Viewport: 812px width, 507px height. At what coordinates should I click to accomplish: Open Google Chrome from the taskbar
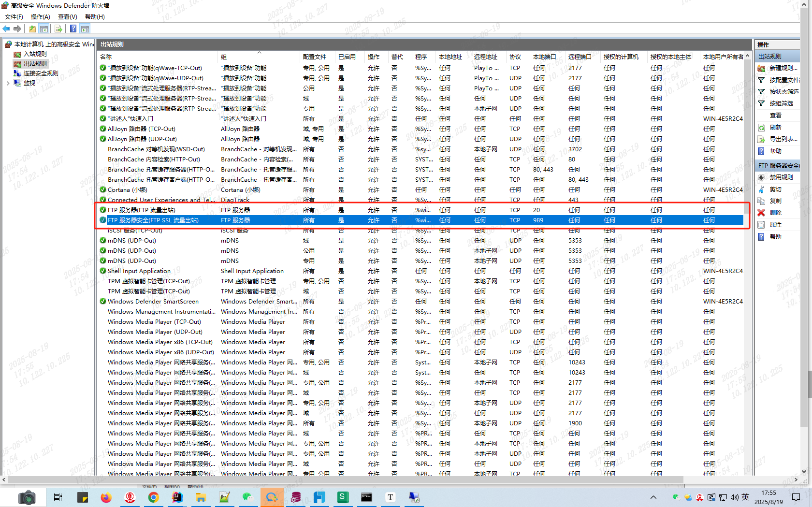coord(153,497)
